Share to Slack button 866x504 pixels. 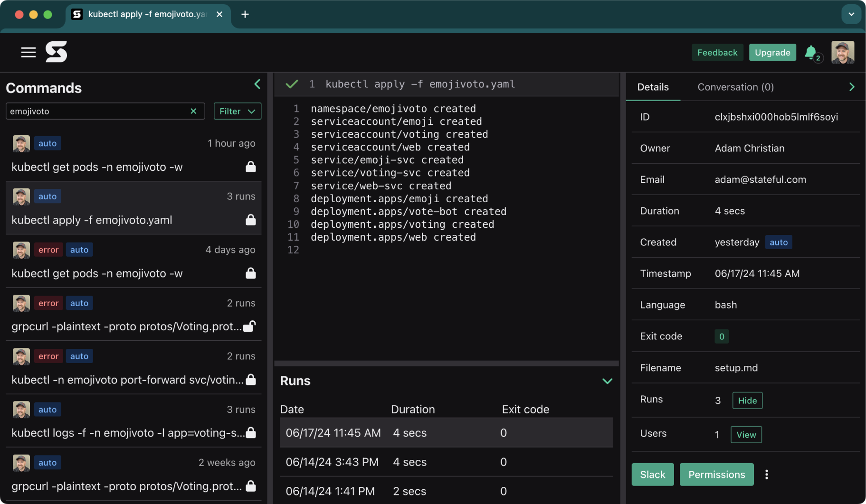coord(653,475)
